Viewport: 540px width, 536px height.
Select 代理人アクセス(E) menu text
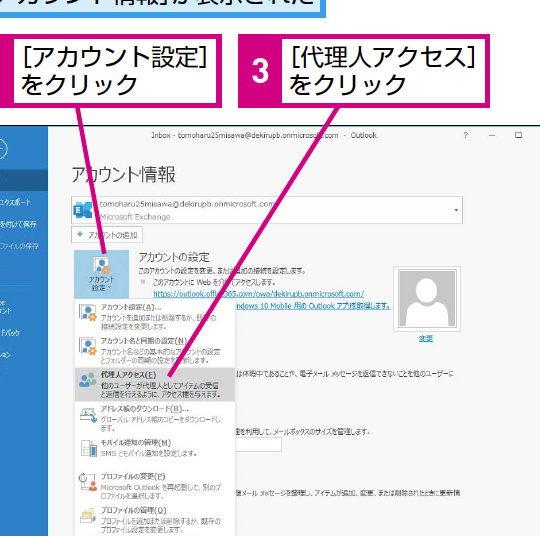(128, 375)
